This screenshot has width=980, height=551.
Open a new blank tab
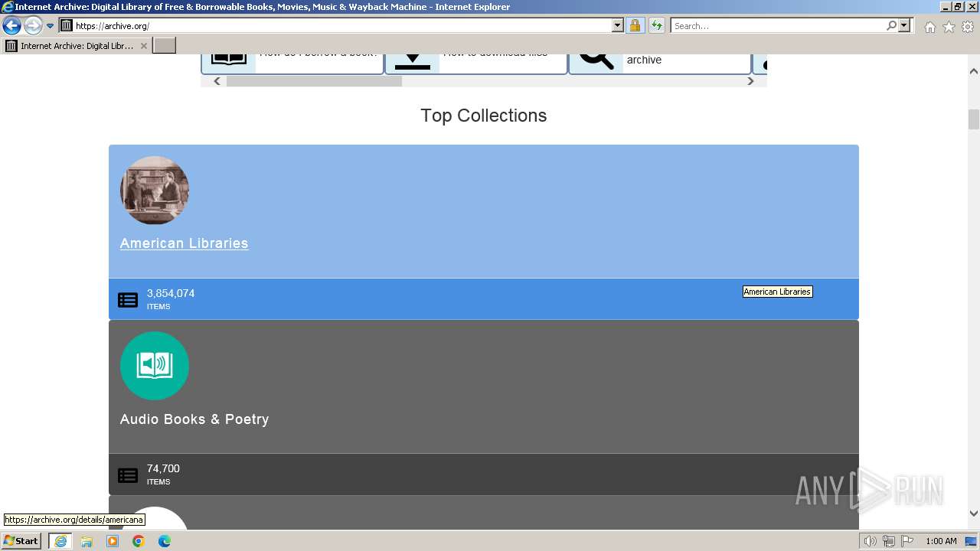[165, 46]
